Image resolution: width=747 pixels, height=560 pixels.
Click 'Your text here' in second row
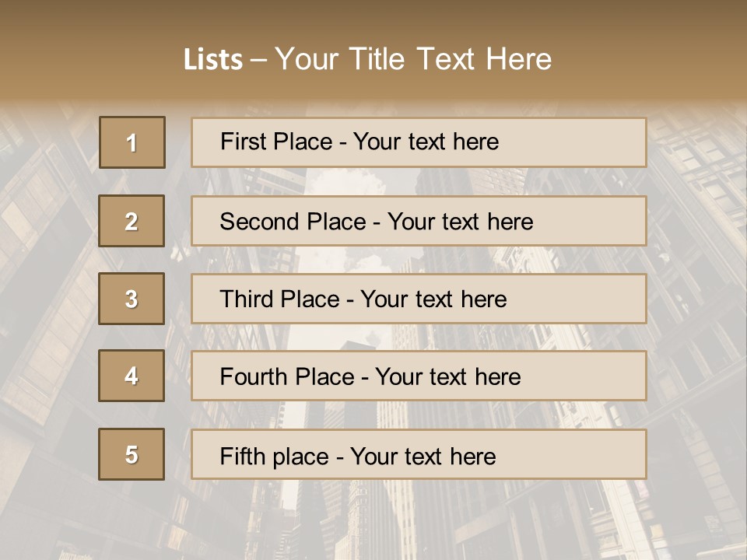coord(460,222)
